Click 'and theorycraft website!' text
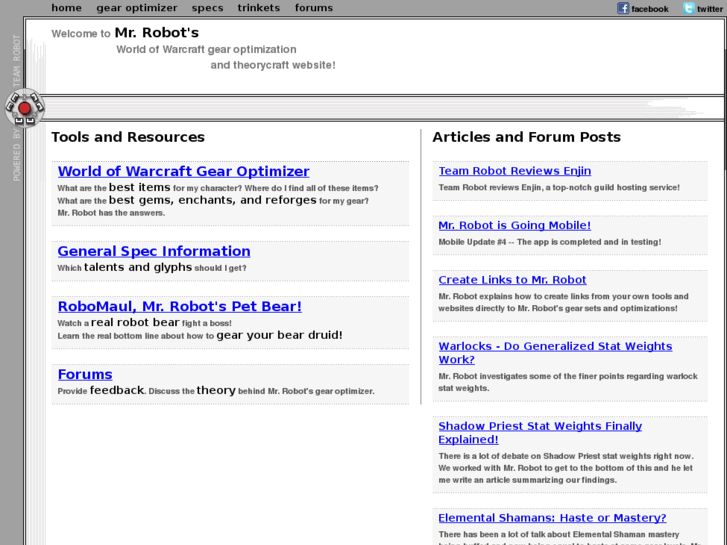This screenshot has height=545, width=727. (273, 65)
